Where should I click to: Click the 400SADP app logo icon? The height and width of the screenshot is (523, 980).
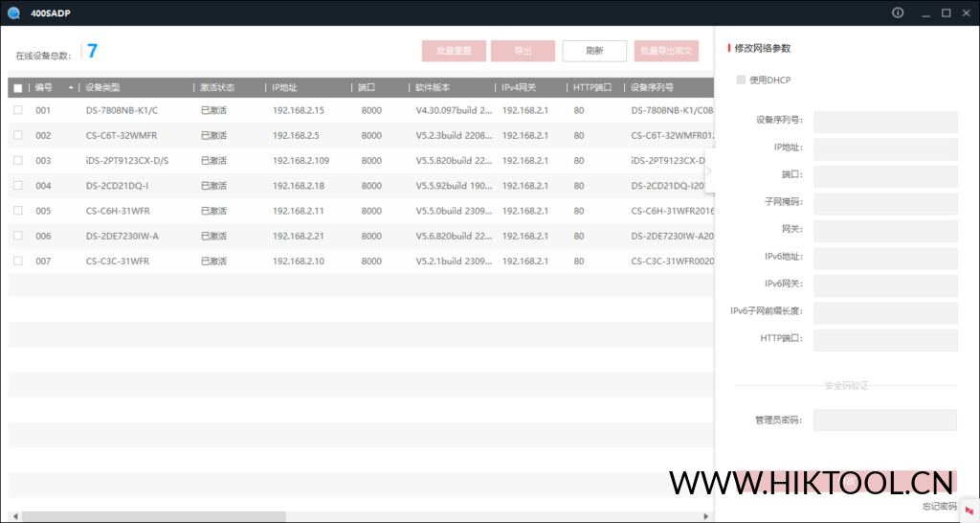[x=13, y=12]
